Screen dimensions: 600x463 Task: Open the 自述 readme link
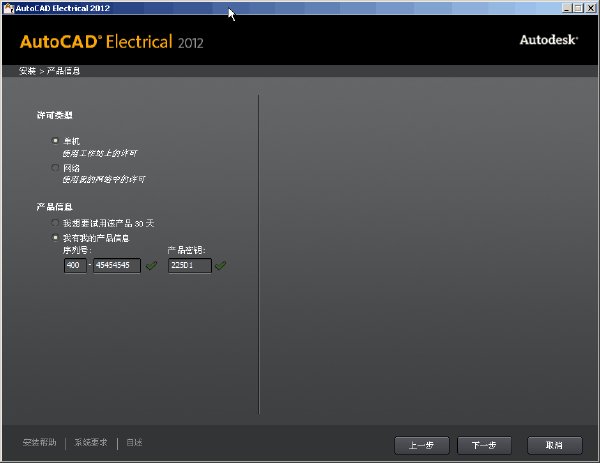click(134, 443)
